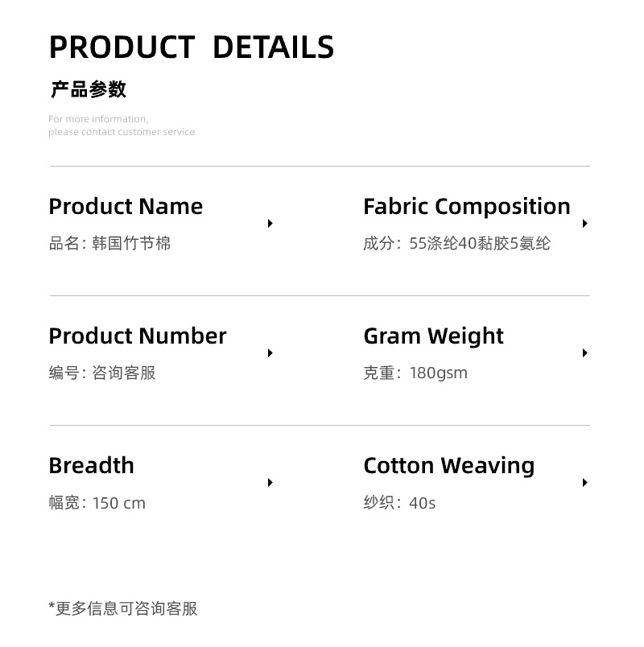Click the PRODUCT DETAILS title

(x=192, y=47)
